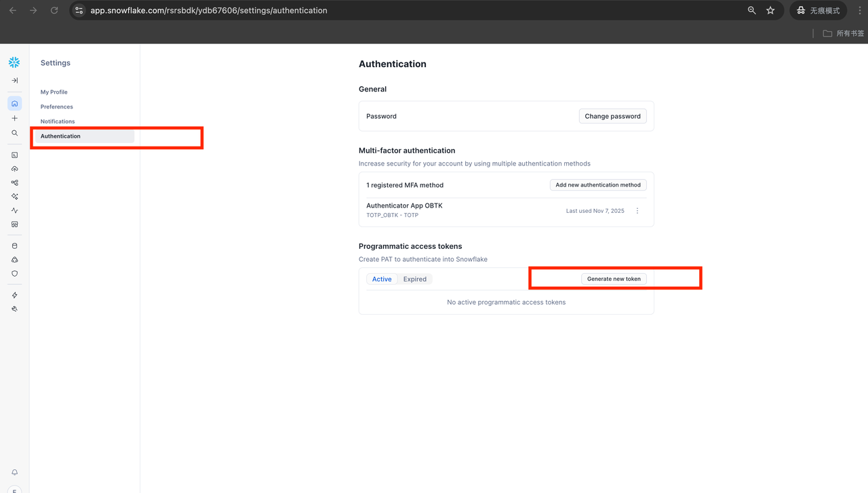Click 'TOTP_OBTK - TOTP' text
This screenshot has height=493, width=868.
pos(393,216)
